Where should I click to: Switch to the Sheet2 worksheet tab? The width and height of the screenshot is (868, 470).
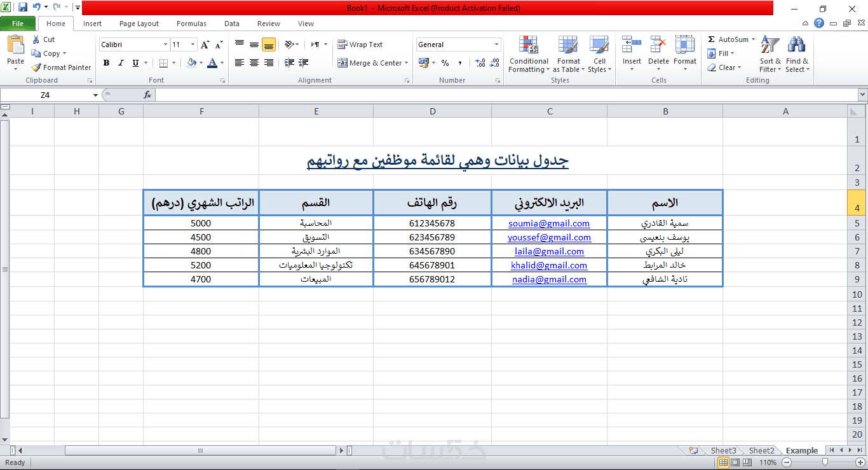coord(761,450)
